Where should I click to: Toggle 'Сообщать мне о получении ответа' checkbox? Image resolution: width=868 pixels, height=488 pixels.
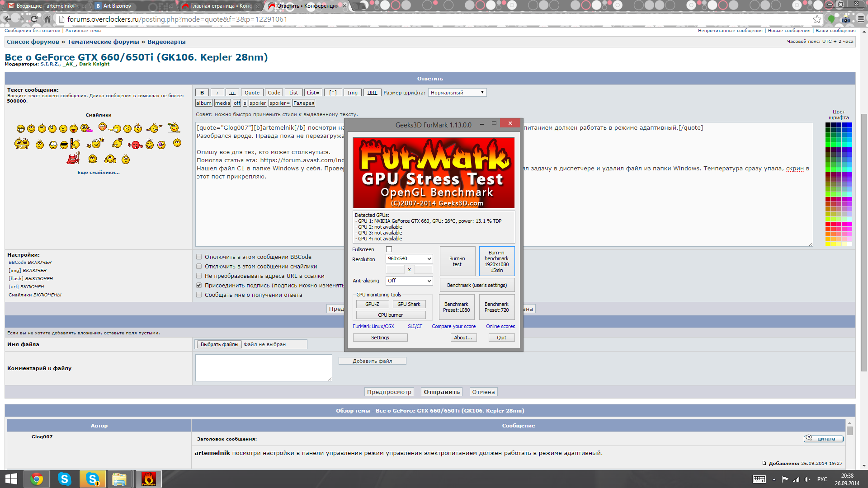pyautogui.click(x=199, y=295)
